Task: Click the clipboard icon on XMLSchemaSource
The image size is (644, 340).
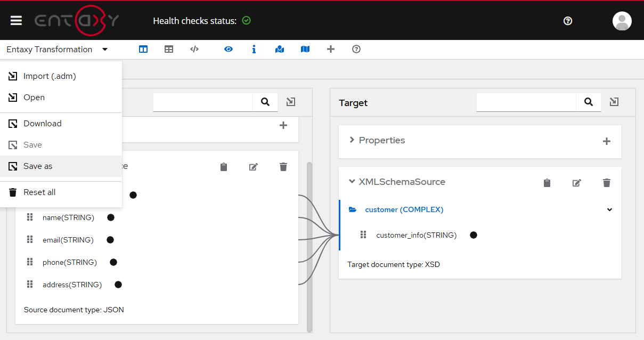Action: 547,182
